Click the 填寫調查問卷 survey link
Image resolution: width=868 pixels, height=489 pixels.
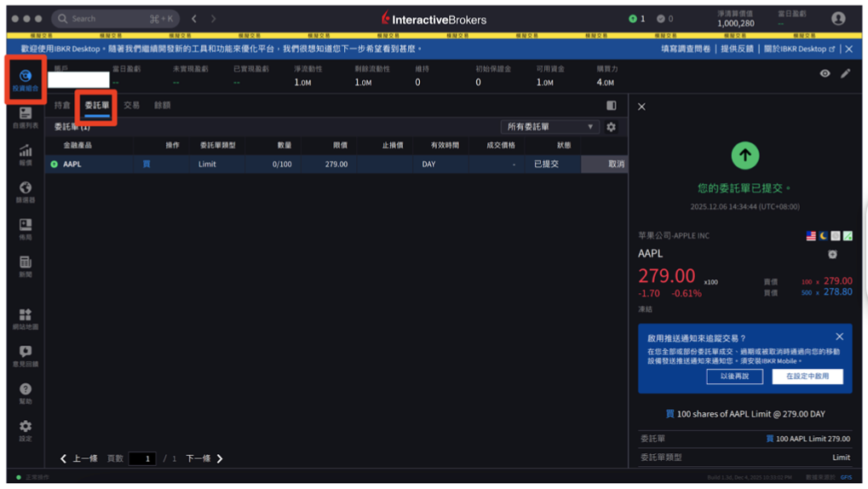coord(686,49)
